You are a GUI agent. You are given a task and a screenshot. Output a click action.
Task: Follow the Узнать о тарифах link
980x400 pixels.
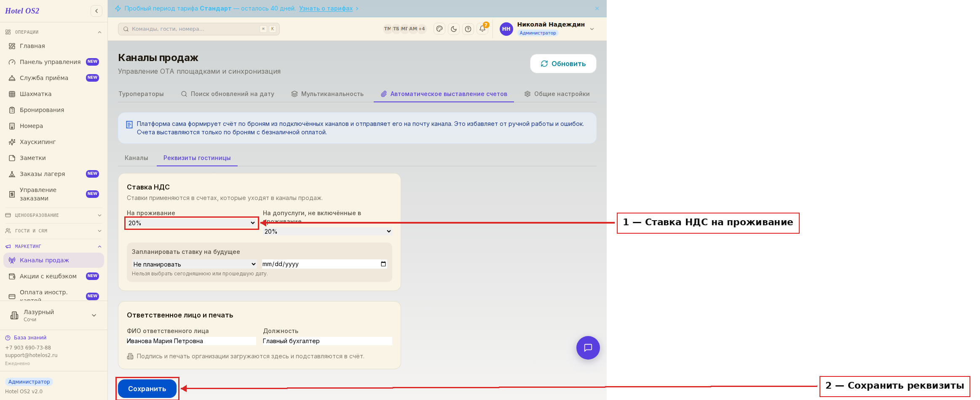[x=326, y=8]
